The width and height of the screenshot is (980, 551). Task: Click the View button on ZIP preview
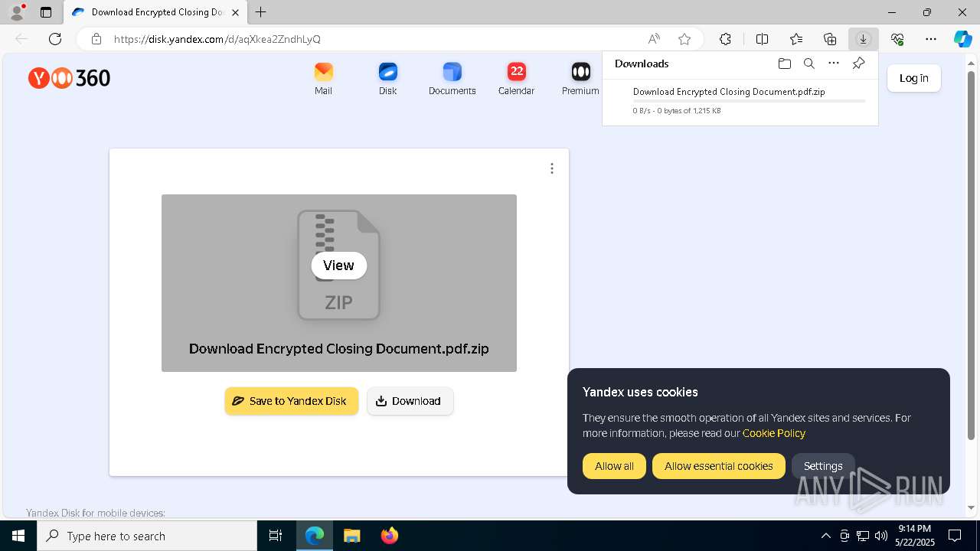(x=338, y=266)
